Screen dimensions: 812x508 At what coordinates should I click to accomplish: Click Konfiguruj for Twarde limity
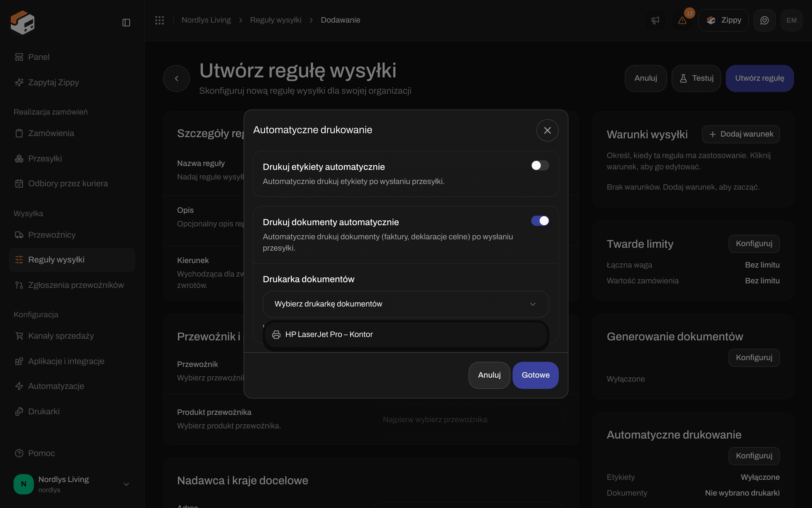(x=754, y=244)
